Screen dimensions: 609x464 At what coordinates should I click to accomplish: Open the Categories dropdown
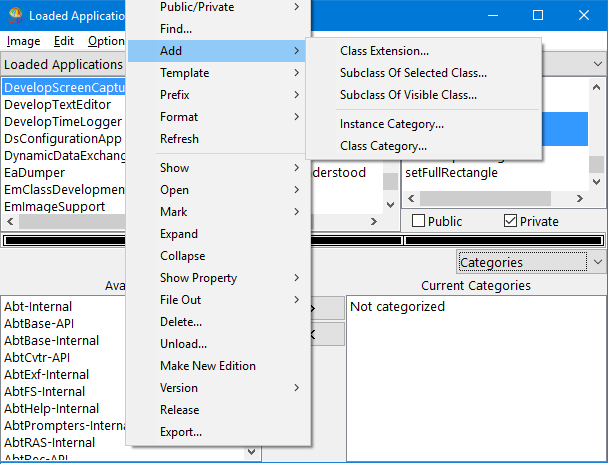531,262
